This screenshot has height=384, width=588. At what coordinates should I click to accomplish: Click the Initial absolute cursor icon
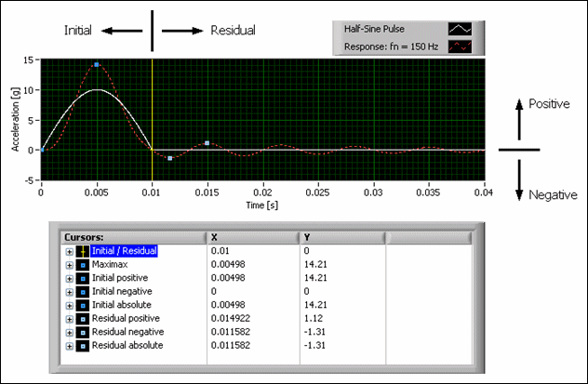pos(82,305)
